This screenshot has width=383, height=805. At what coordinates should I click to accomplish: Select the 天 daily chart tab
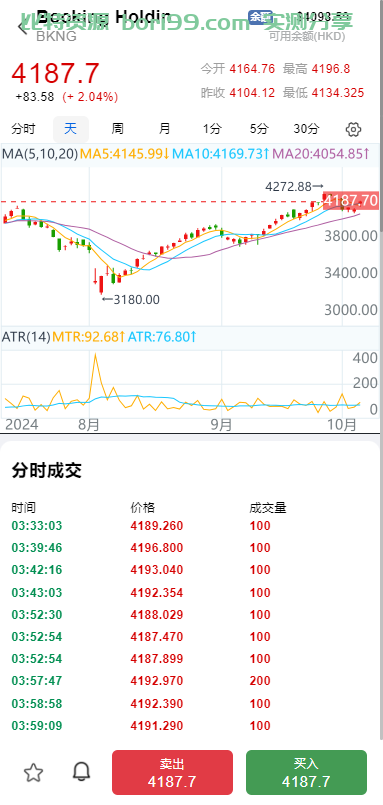pos(71,129)
